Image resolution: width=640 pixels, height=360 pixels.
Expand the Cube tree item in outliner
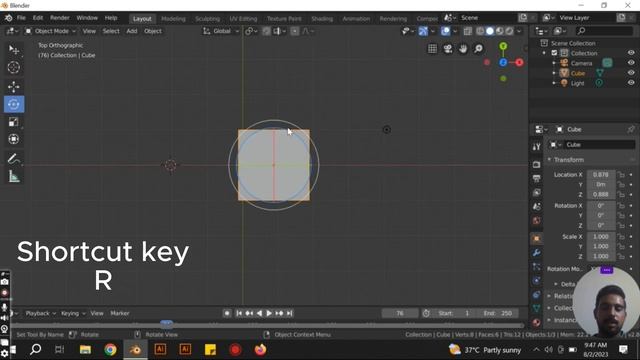pyautogui.click(x=554, y=73)
